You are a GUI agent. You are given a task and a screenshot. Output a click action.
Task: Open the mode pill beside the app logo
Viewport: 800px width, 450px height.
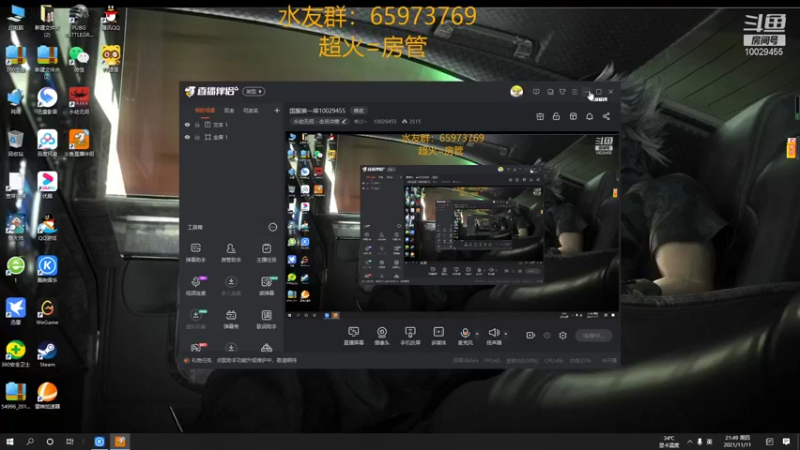point(254,91)
